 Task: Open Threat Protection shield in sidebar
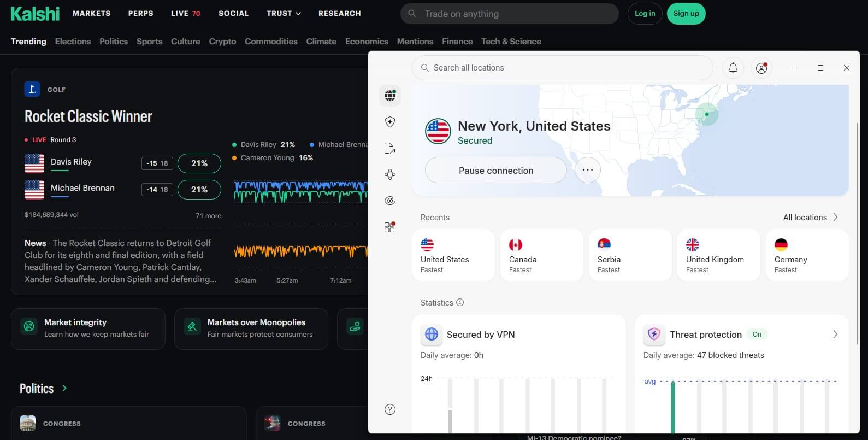coord(390,122)
